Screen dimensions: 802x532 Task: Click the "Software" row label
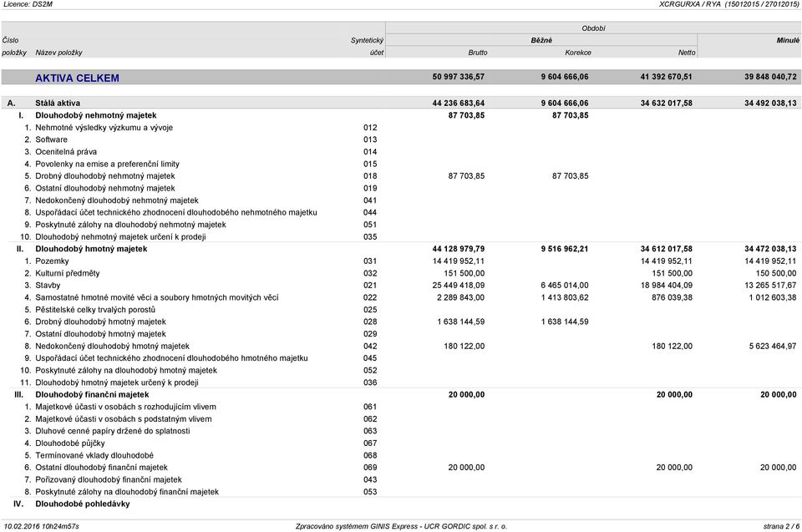[x=51, y=139]
